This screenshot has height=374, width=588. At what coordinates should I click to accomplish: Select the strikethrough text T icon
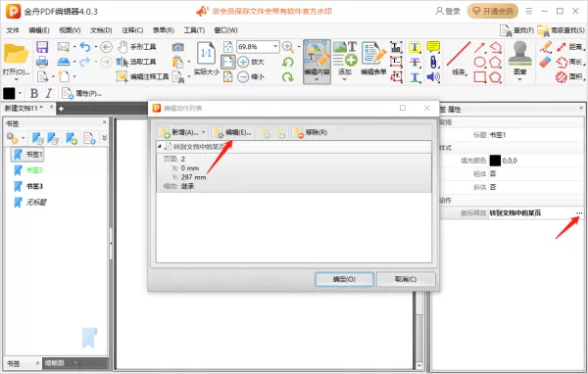[x=415, y=62]
